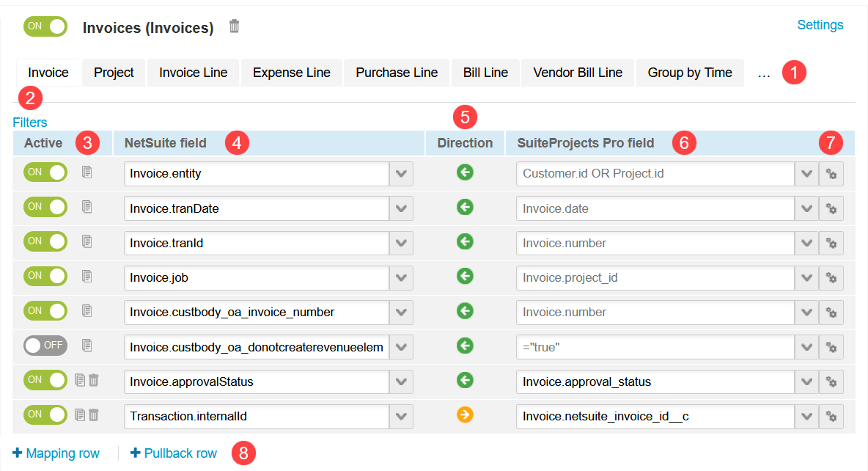Open advanced settings for Invoice.date field
Viewport: 868px width, 471px height.
click(831, 209)
